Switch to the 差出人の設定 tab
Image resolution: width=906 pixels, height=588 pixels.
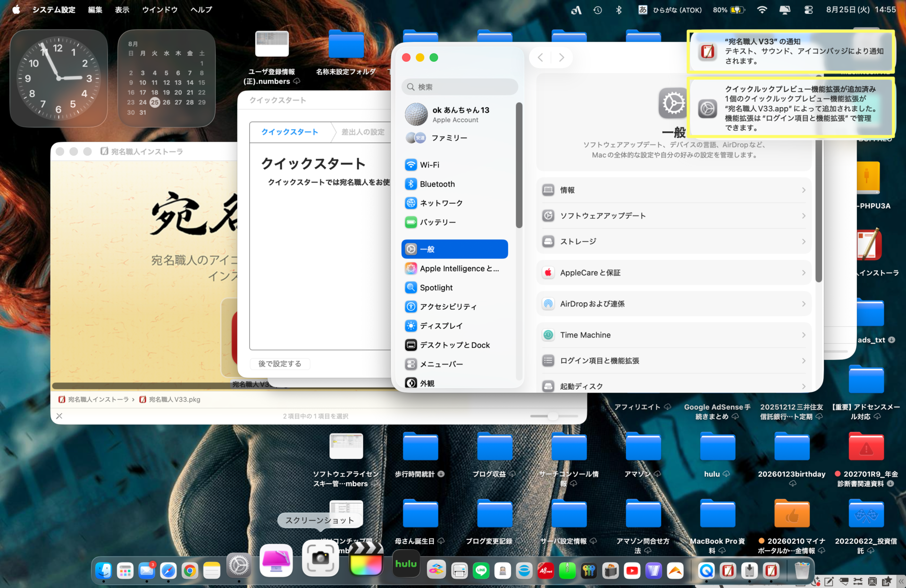coord(363,132)
